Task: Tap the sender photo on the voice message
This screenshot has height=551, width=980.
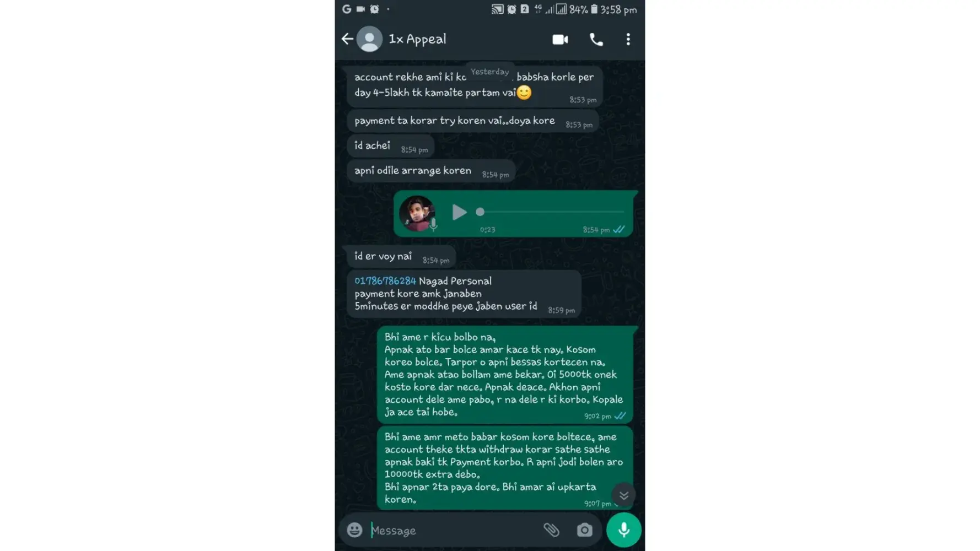Action: (417, 213)
